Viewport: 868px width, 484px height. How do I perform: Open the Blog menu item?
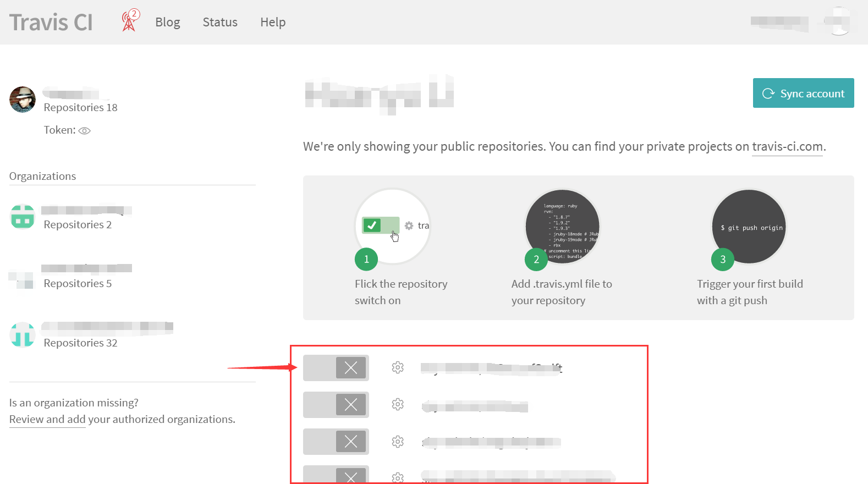tap(167, 23)
